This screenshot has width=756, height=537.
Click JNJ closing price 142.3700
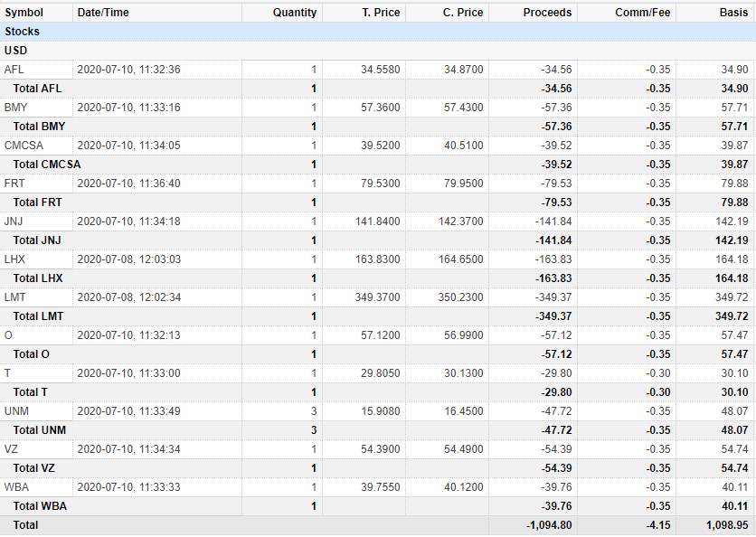tap(460, 221)
